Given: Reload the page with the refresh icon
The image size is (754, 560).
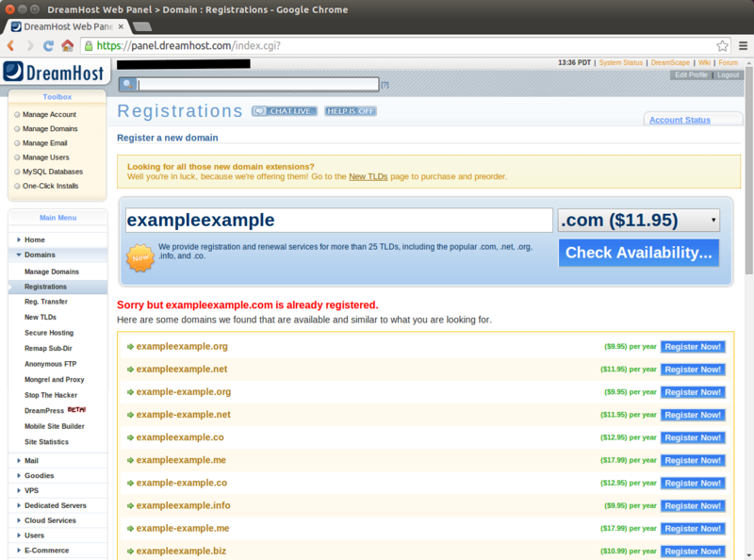Looking at the screenshot, I should coord(48,45).
